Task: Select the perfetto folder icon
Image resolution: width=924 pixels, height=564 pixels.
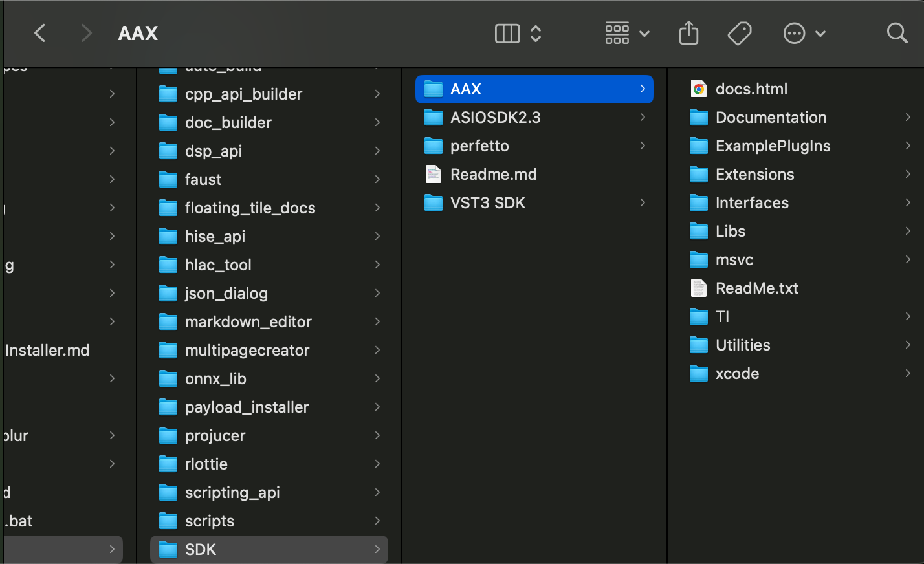Action: point(434,146)
